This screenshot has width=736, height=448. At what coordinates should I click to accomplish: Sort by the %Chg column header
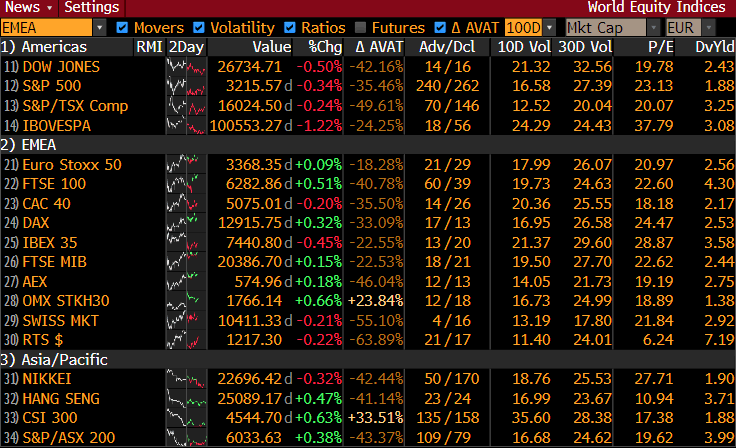tap(325, 47)
